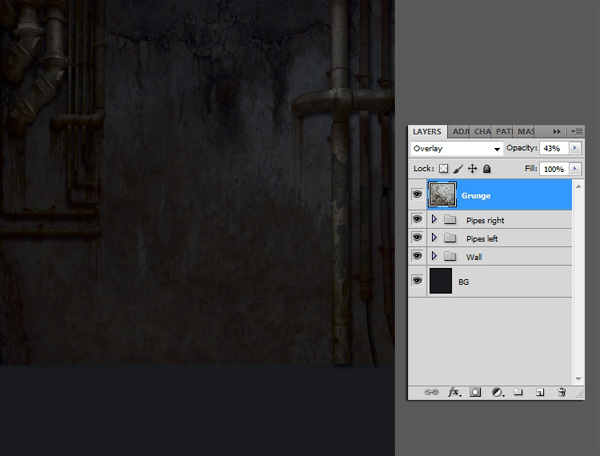
Task: Switch to the Channels tab
Action: [482, 131]
